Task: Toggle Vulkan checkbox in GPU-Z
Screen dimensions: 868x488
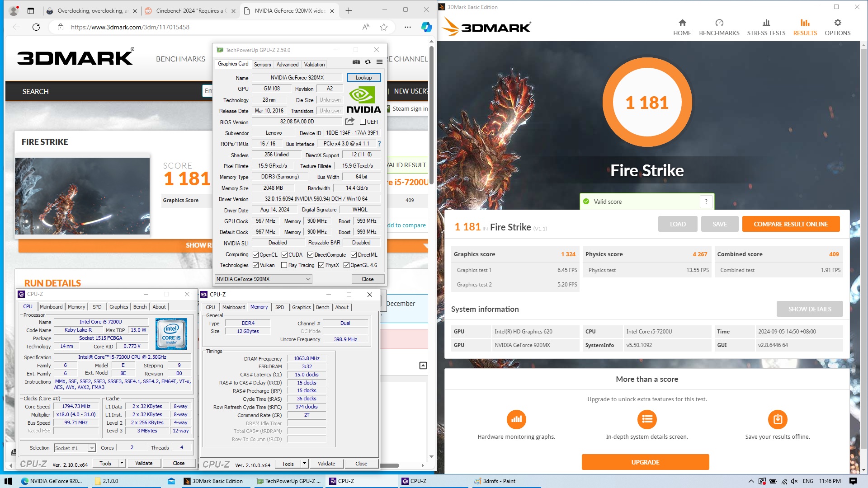Action: tap(255, 265)
